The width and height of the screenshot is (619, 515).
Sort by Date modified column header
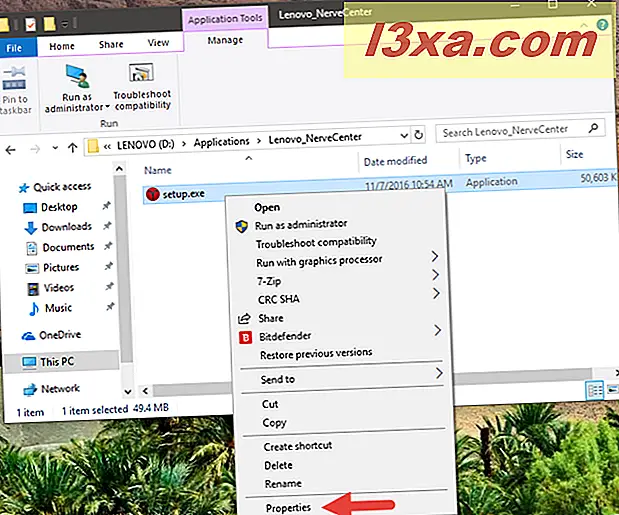[396, 161]
